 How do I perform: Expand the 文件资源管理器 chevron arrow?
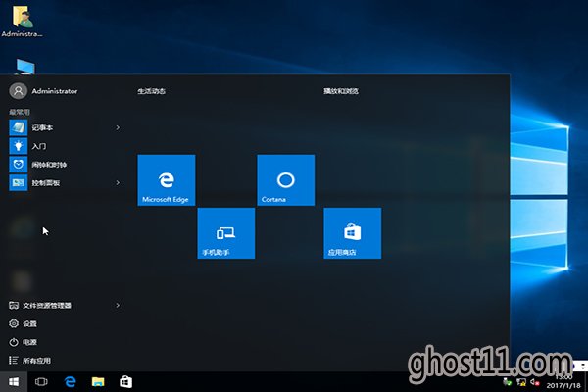(x=118, y=306)
